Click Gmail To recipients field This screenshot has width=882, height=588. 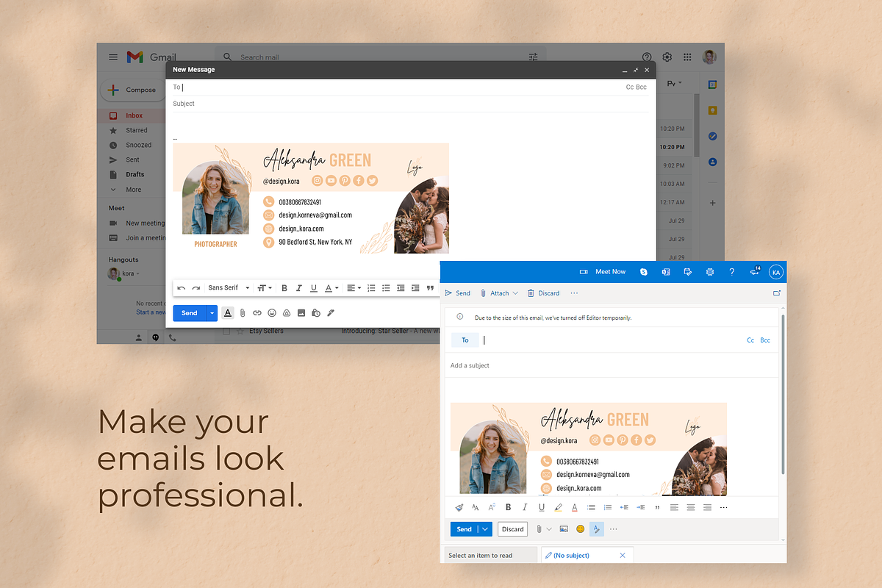coord(397,87)
